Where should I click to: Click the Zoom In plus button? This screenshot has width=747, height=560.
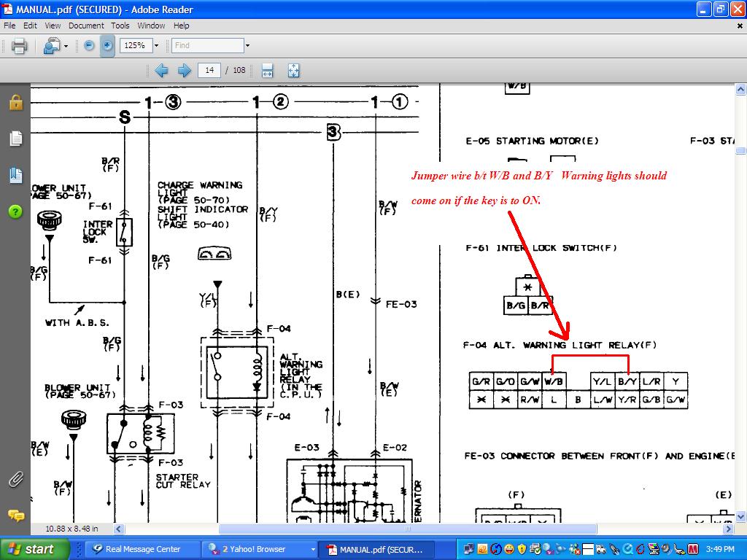pyautogui.click(x=107, y=45)
